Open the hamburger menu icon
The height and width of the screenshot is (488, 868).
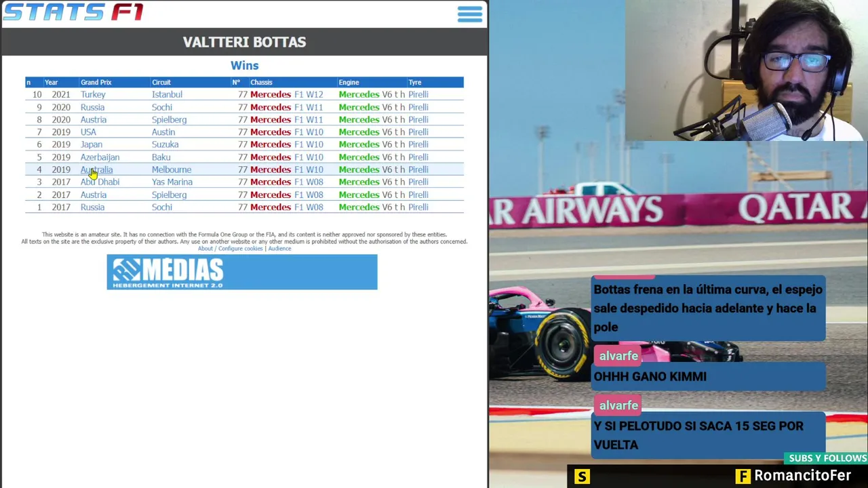click(x=469, y=14)
